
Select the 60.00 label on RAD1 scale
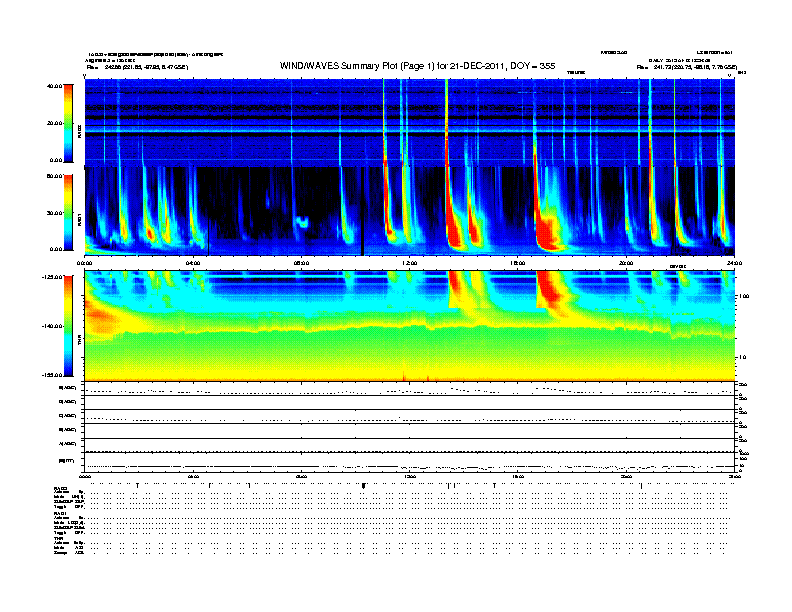pyautogui.click(x=55, y=176)
